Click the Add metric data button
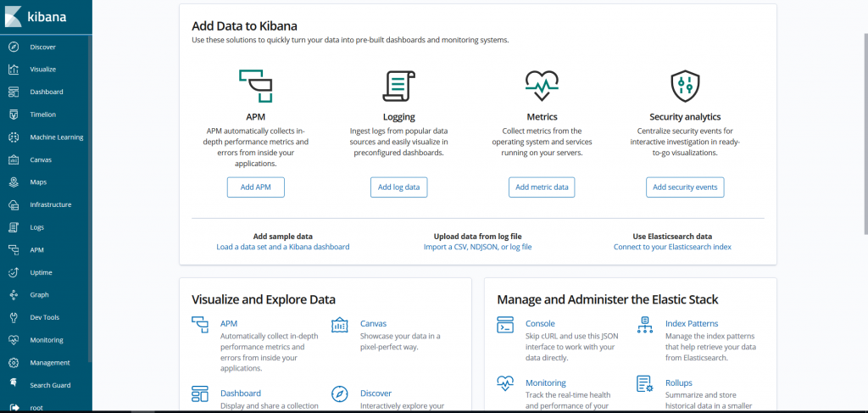 coord(542,187)
